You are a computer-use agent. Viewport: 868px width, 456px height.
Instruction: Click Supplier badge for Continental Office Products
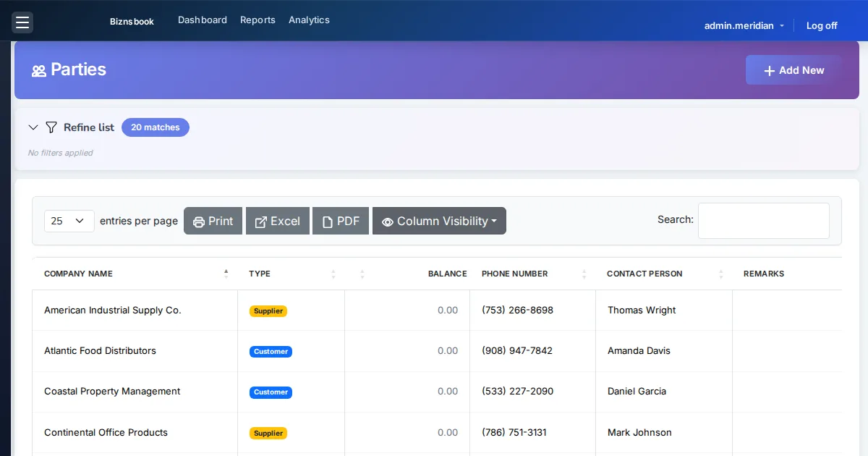click(268, 434)
